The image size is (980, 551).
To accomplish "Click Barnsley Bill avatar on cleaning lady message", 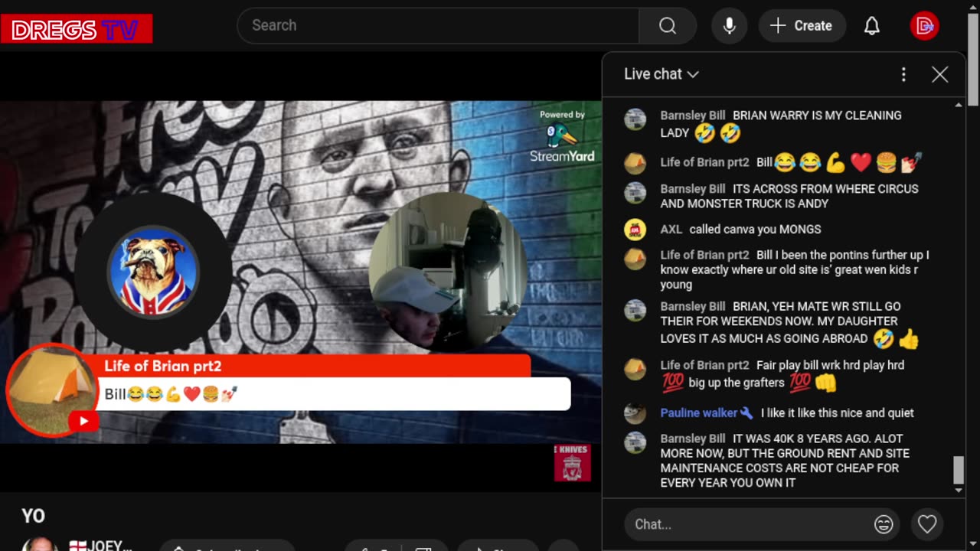I will coord(635,119).
